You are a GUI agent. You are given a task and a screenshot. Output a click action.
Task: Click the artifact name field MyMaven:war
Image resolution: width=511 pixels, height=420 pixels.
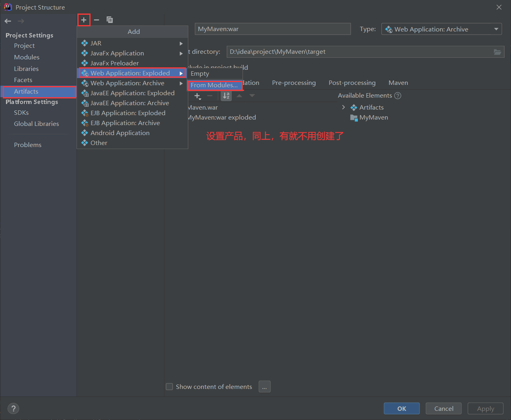[273, 29]
